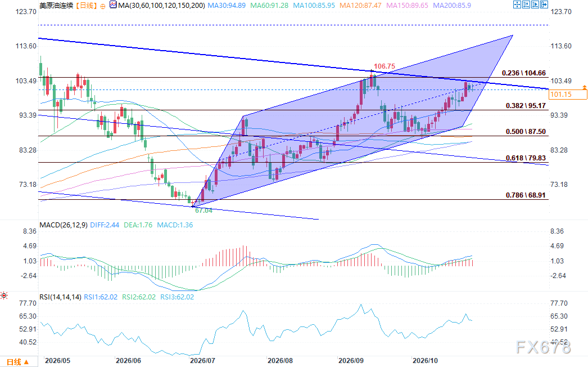This screenshot has height=367, width=588.
Task: Click the 2026/09 date on the time axis
Action: pos(351,361)
